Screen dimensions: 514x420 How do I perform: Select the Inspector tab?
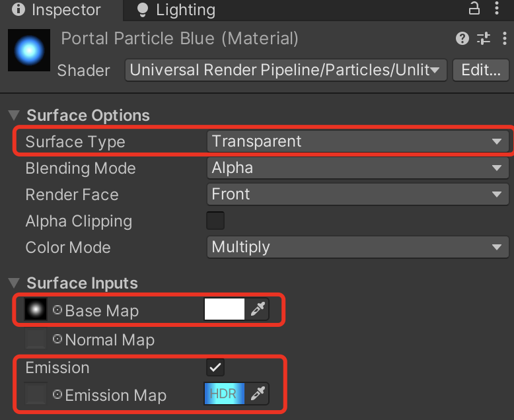point(56,10)
